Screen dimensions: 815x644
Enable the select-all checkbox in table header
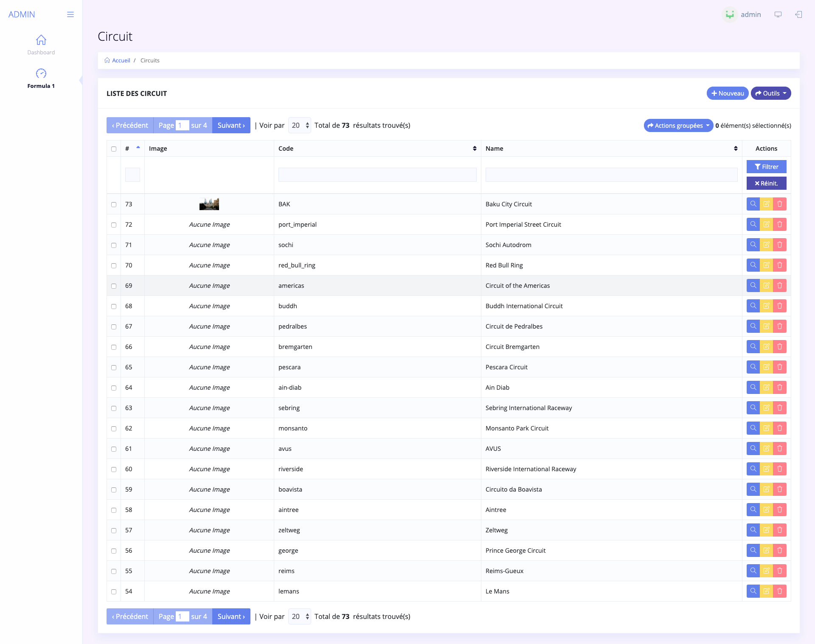point(114,148)
